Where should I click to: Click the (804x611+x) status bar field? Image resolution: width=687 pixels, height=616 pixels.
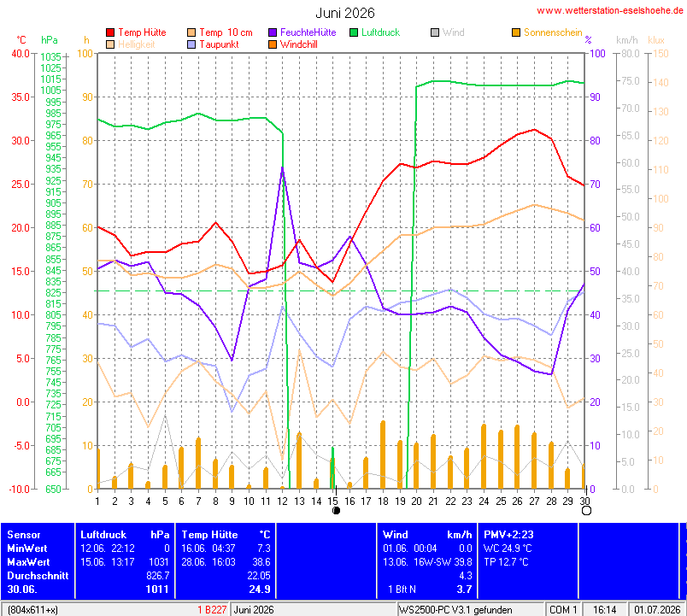[32, 609]
